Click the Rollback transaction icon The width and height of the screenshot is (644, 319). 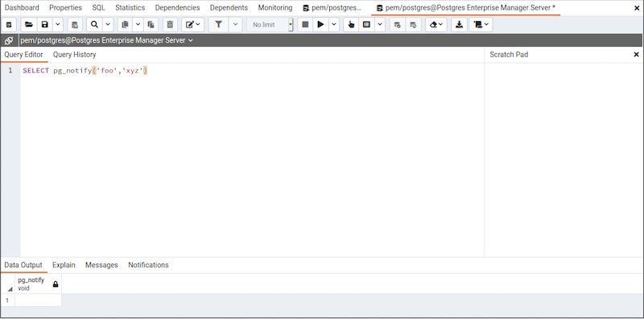(413, 25)
